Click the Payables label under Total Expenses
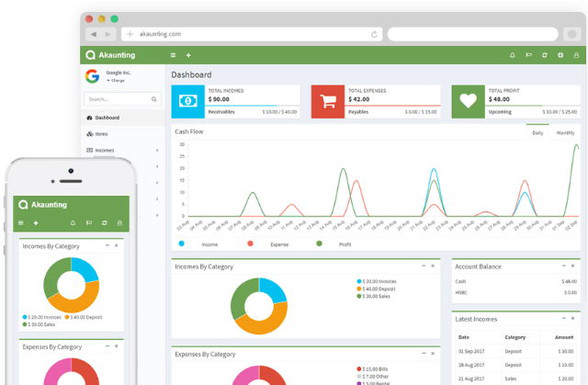This screenshot has height=385, width=588. click(358, 112)
